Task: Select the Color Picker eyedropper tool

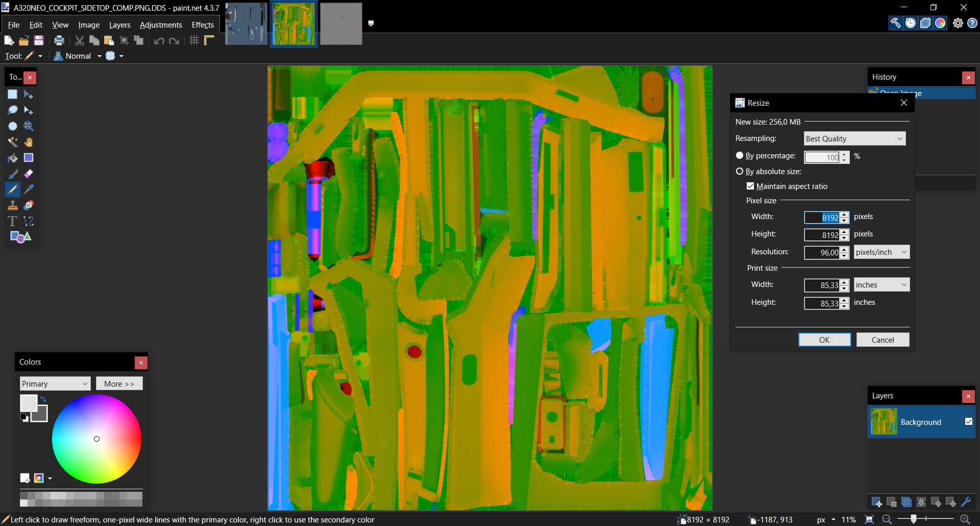Action: [x=29, y=189]
